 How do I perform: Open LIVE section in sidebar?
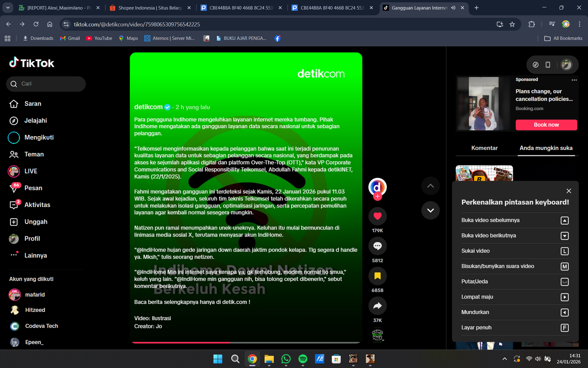[23, 171]
